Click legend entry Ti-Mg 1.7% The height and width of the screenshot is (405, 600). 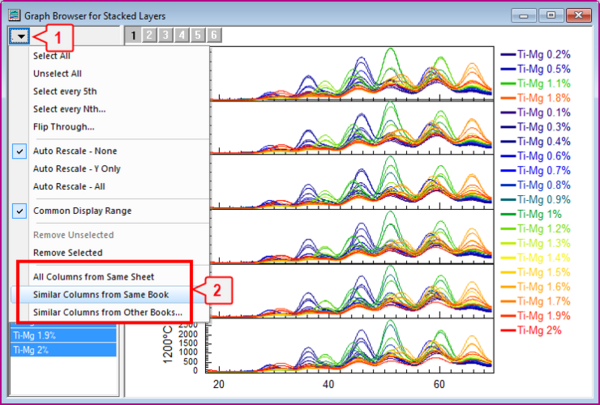click(535, 302)
